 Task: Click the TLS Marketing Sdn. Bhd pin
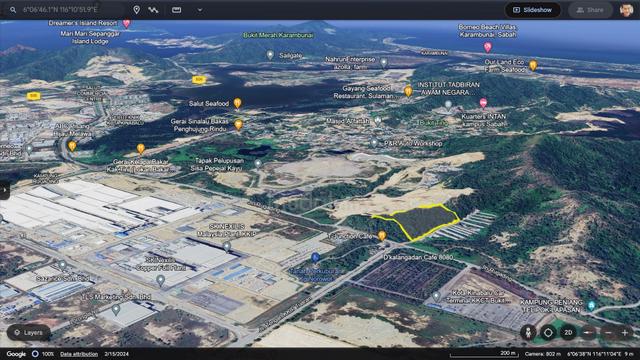pyautogui.click(x=116, y=310)
